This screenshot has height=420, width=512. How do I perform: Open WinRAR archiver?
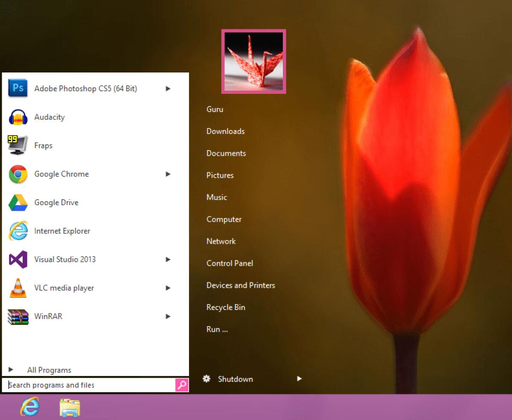coord(48,316)
